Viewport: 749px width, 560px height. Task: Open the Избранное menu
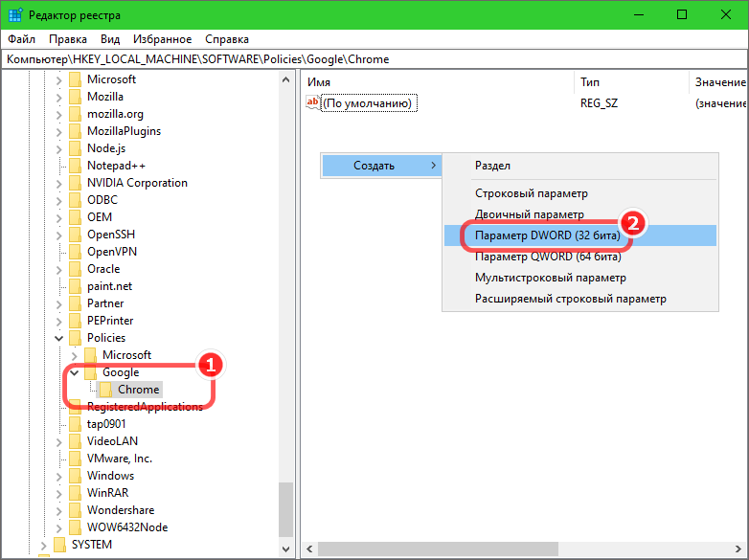(163, 39)
